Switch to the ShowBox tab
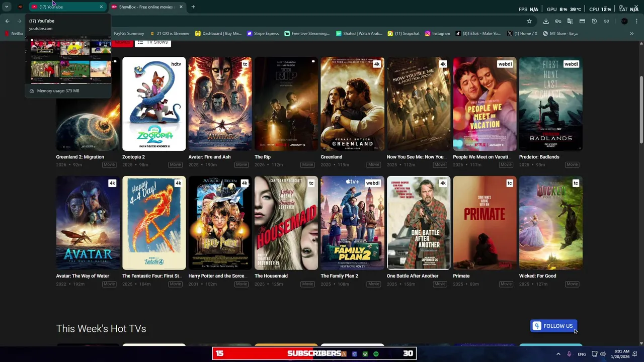The height and width of the screenshot is (362, 644). click(x=147, y=7)
